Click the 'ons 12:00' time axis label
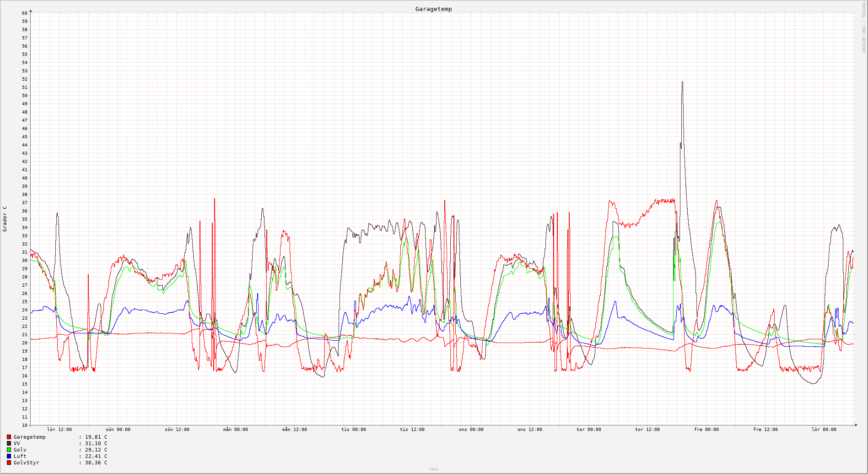 [530, 430]
